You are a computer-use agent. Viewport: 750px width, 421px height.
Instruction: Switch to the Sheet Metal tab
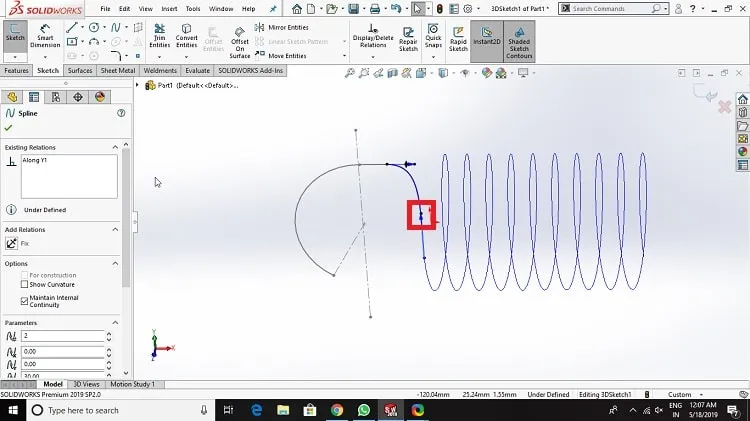pyautogui.click(x=118, y=70)
